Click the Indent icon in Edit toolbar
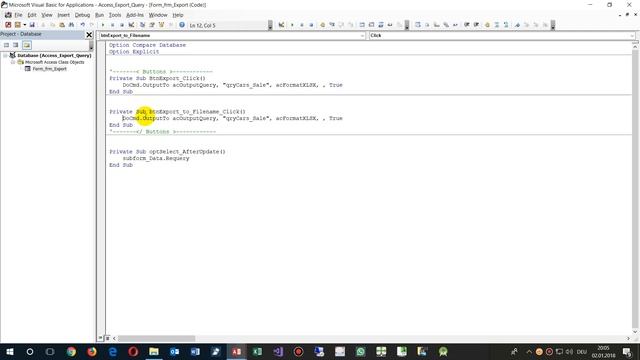Image resolution: width=640 pixels, height=360 pixels. point(467,25)
